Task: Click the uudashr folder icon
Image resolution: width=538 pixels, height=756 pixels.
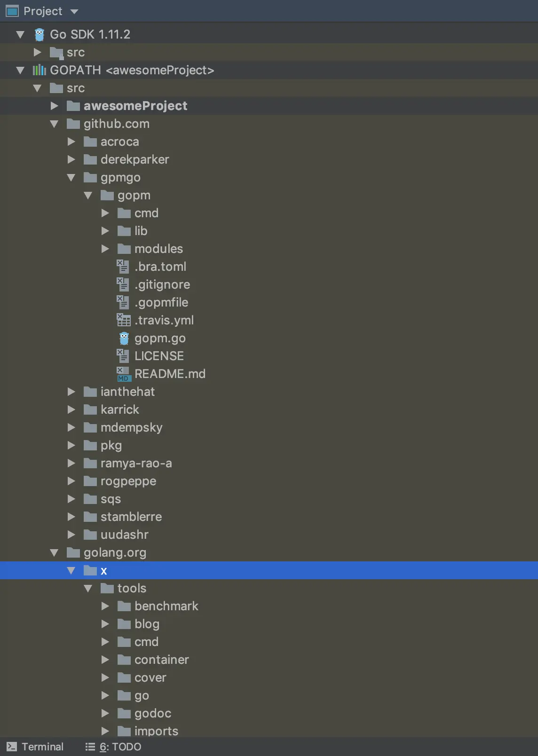Action: [x=90, y=535]
